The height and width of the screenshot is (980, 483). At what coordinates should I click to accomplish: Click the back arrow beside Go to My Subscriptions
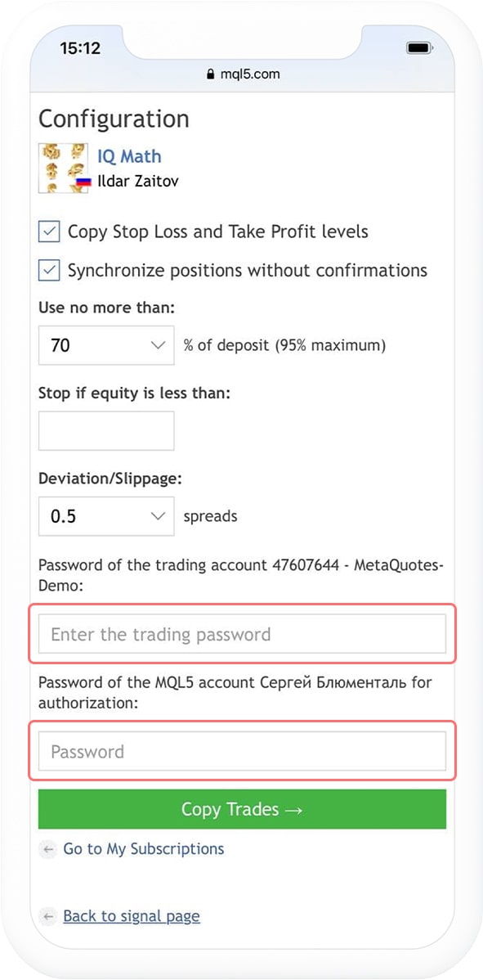[47, 849]
